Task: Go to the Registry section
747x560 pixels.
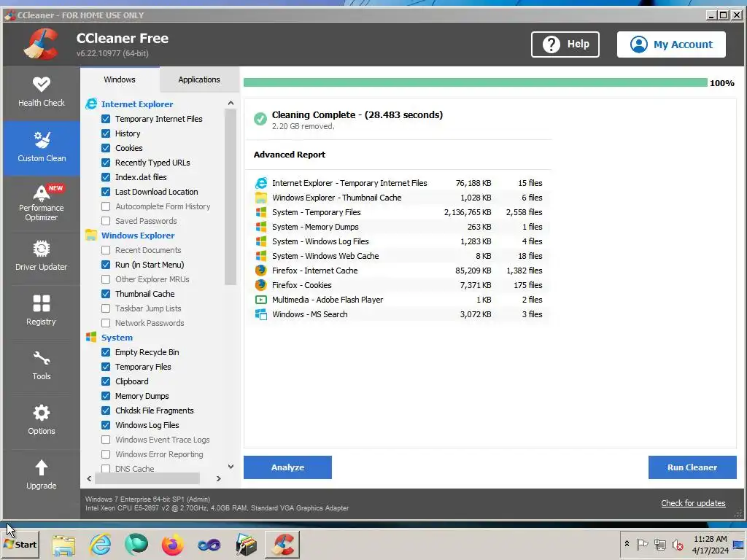Action: tap(42, 311)
